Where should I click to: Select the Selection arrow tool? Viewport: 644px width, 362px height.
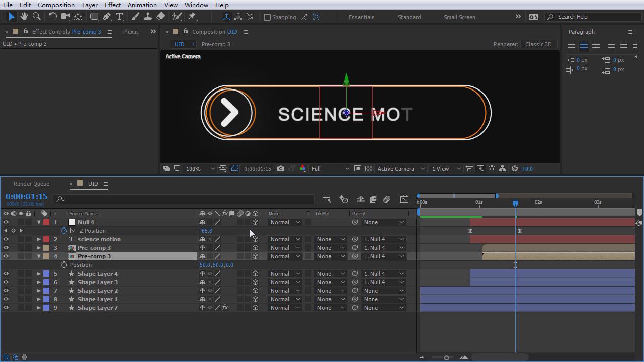(12, 17)
